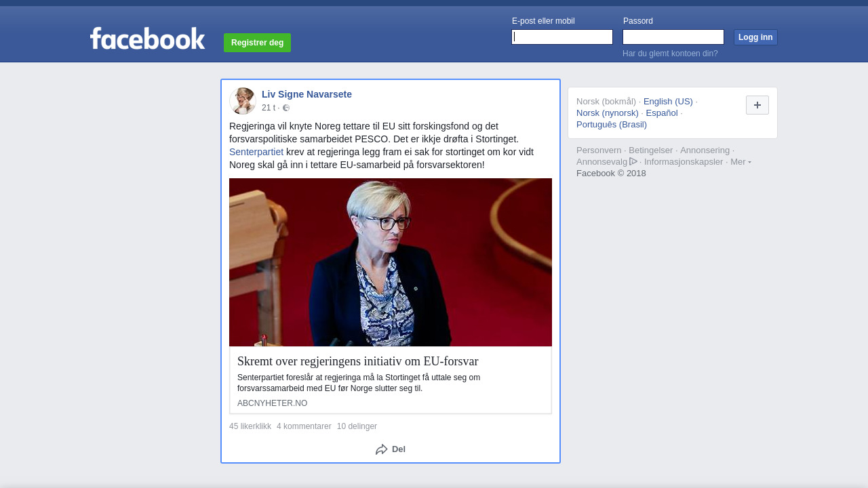Click Norsk (bokmål) current language text
Viewport: 868px width, 488px height.
(x=606, y=102)
